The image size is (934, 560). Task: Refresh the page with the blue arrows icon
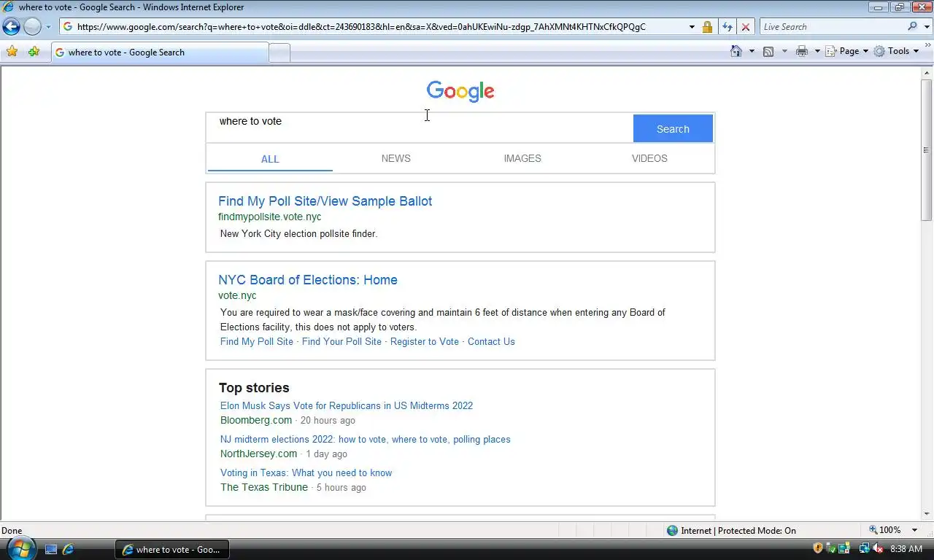coord(727,27)
